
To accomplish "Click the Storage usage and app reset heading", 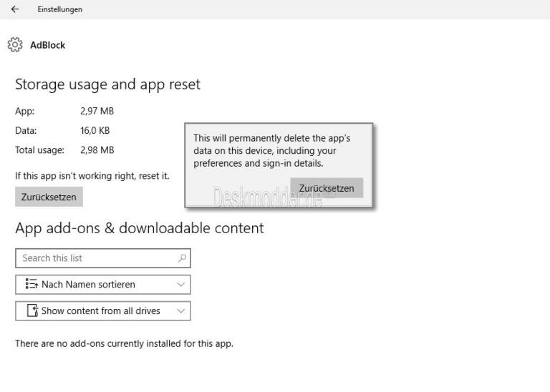I will pyautogui.click(x=107, y=84).
